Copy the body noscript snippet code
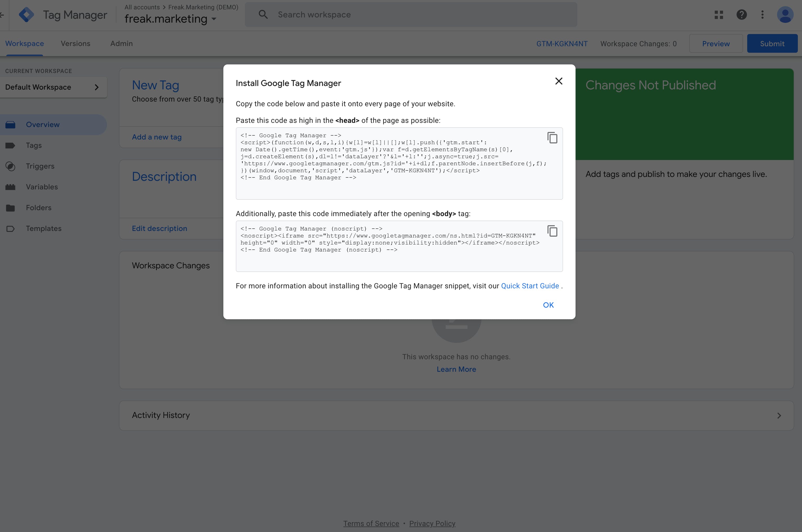The image size is (802, 532). pos(552,231)
